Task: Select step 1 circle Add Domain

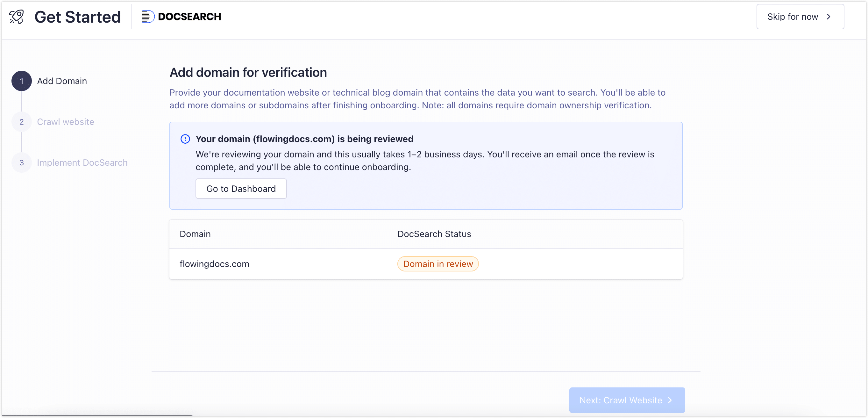Action: coord(22,81)
